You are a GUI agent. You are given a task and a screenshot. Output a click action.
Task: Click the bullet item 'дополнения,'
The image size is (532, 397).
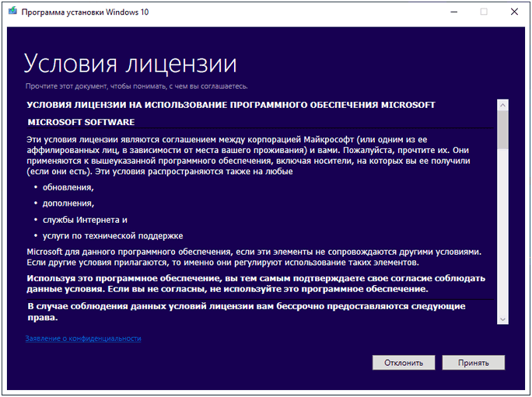pyautogui.click(x=68, y=204)
